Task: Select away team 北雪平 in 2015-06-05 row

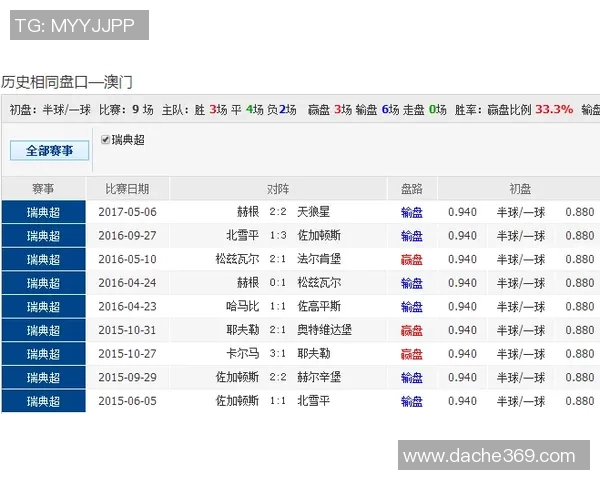Action: coord(313,401)
